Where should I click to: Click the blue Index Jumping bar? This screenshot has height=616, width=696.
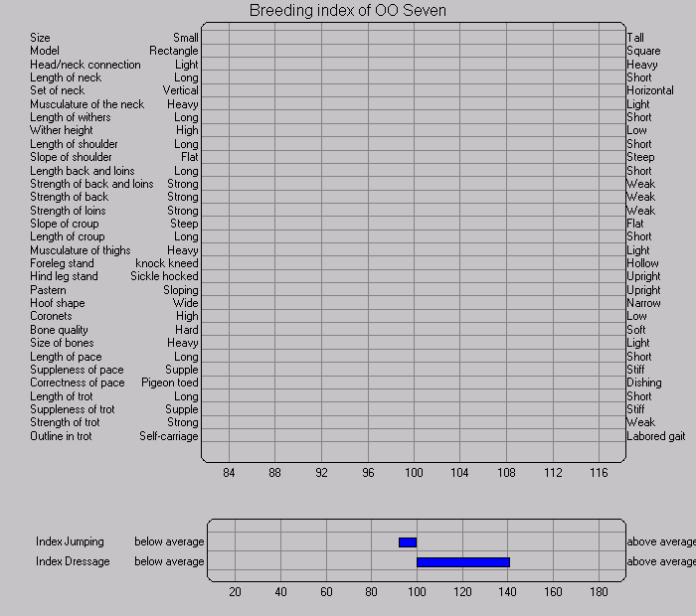408,542
